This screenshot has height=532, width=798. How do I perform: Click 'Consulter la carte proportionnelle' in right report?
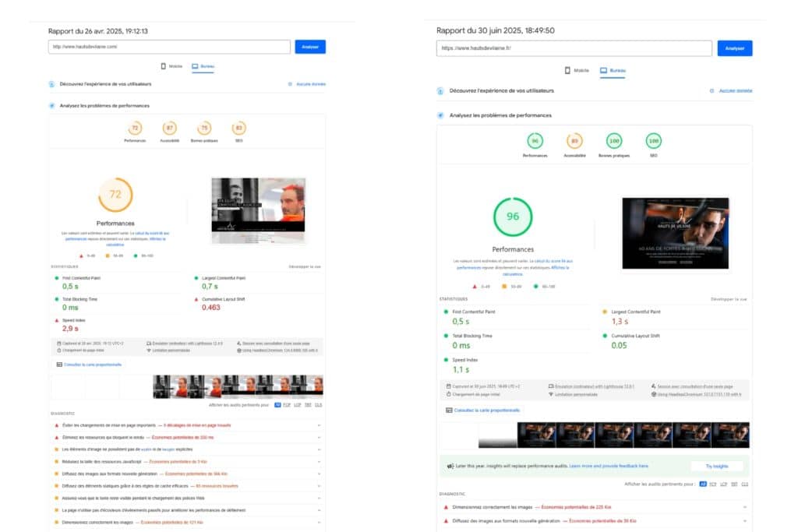[487, 410]
